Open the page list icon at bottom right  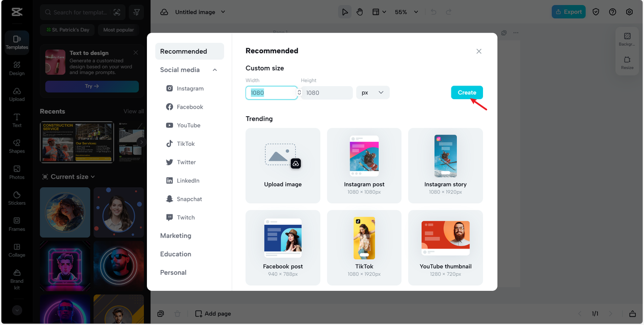[x=632, y=313]
